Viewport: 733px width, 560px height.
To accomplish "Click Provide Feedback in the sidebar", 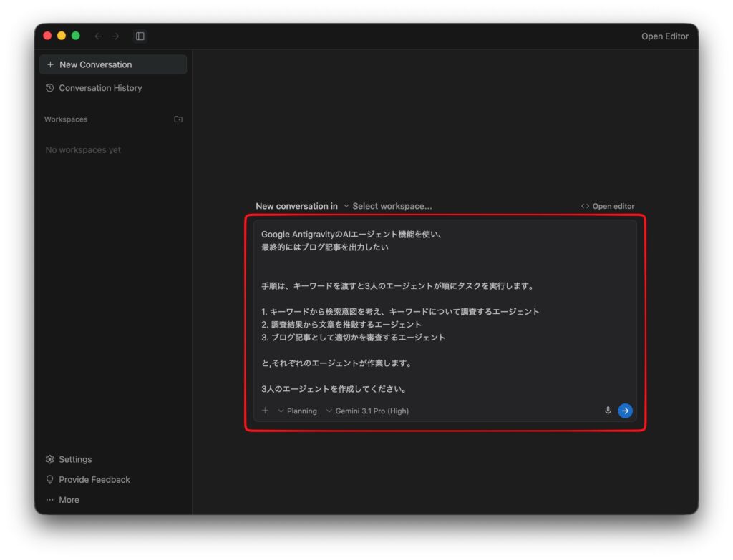I will point(94,480).
